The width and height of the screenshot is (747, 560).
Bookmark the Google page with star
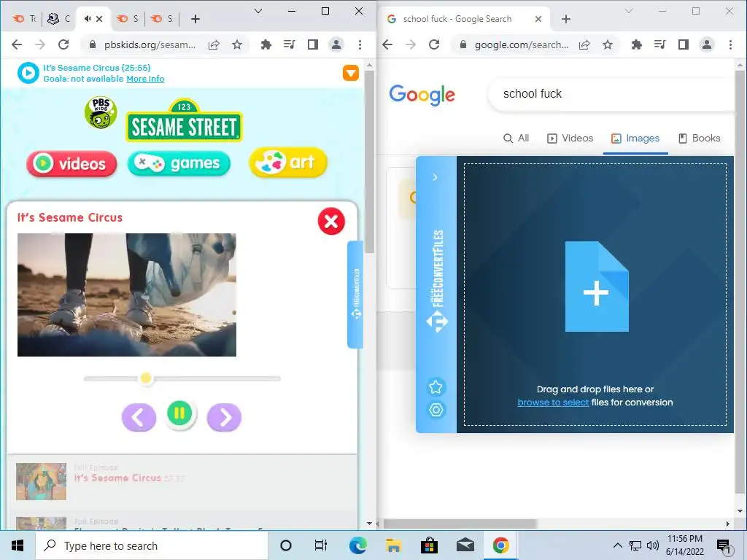coord(608,44)
